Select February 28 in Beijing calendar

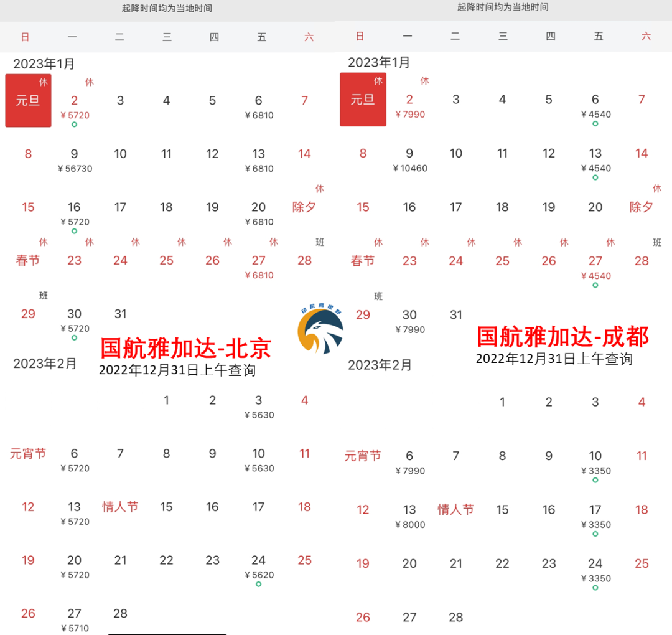(x=121, y=614)
